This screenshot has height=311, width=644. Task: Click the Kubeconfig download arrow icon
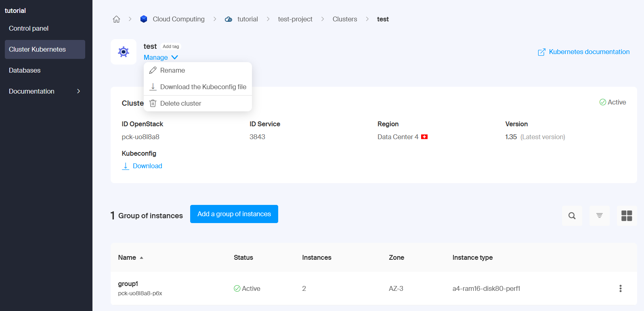coord(126,166)
